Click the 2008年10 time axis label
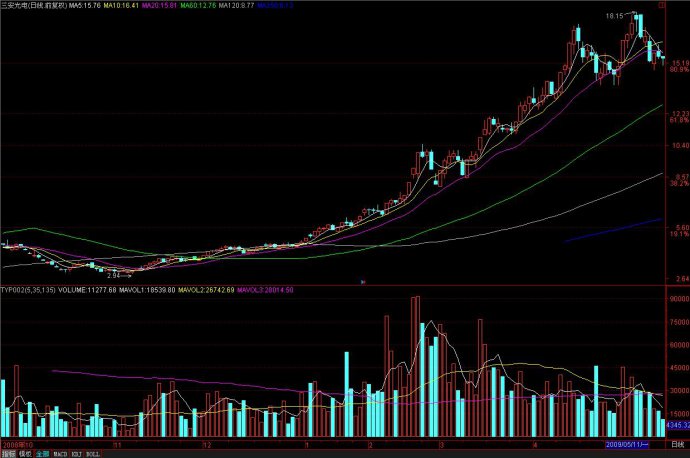Screen dimensions: 690x458 (17, 445)
